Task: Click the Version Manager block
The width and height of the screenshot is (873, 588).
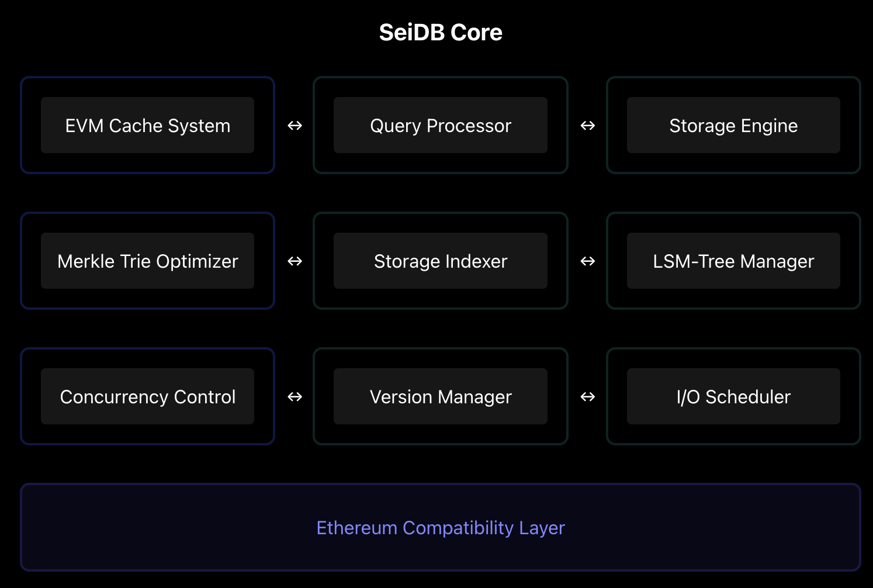Action: 440,396
